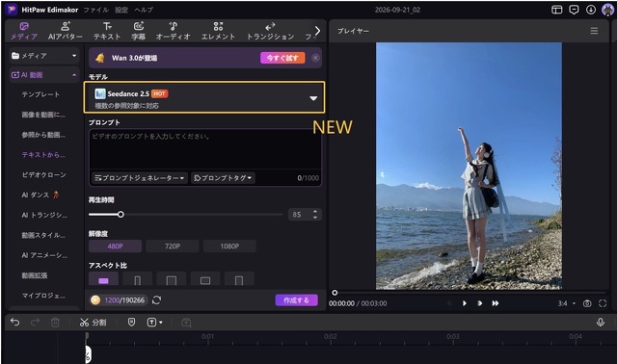Select 1080P resolution
Screen dimensions: 617x364
point(229,247)
